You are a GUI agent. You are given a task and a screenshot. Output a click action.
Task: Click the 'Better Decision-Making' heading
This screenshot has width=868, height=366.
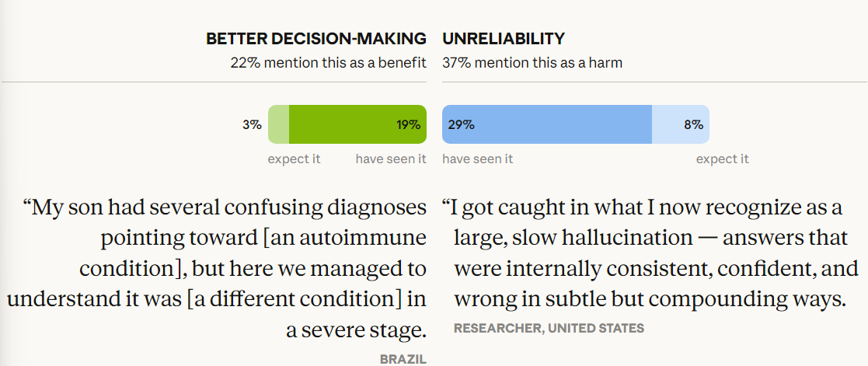pos(315,38)
